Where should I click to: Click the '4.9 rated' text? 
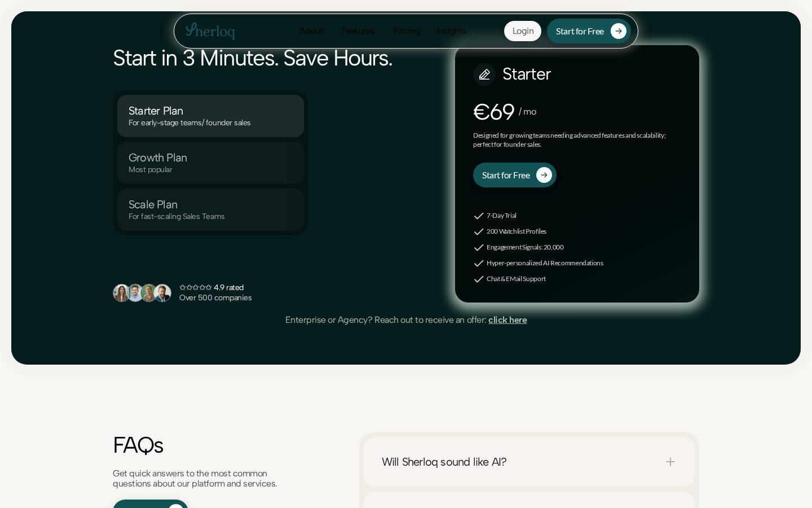229,287
